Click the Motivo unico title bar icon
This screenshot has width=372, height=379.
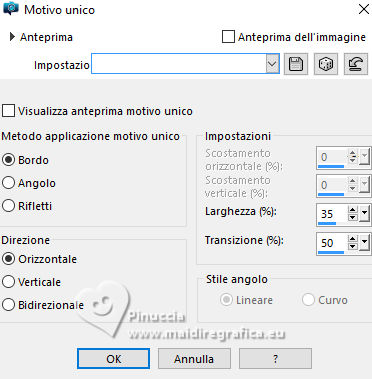10,8
